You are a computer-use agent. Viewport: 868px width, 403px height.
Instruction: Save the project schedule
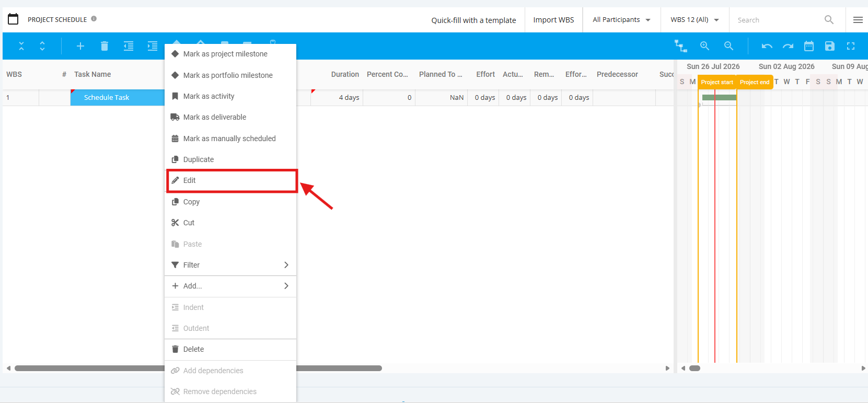tap(830, 46)
